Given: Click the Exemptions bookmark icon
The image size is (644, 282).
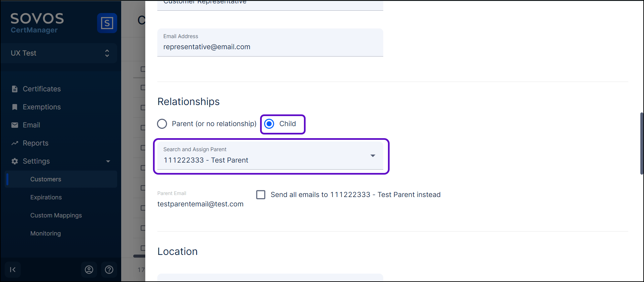Looking at the screenshot, I should pyautogui.click(x=15, y=107).
